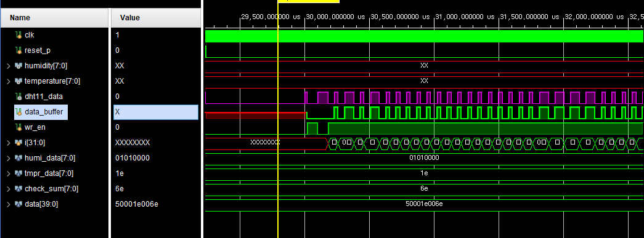
Task: Click the i[31:0] bus icon
Action: (18, 143)
